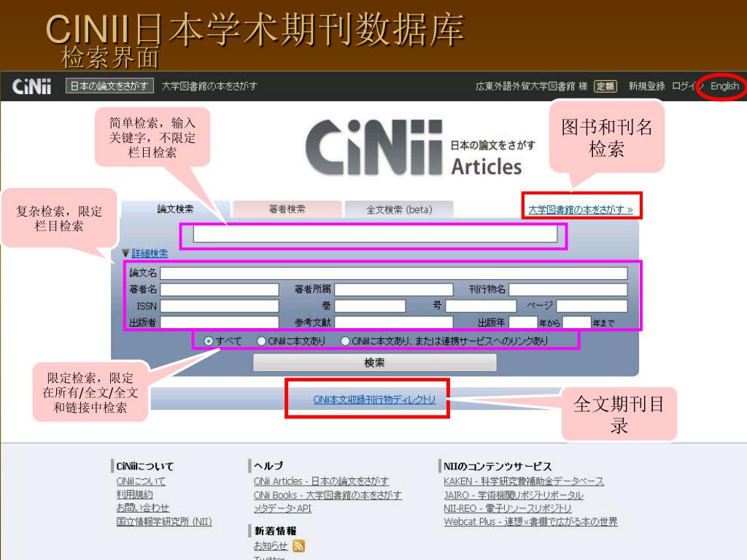Collapse the 詳細検索 triangle expander
The width and height of the screenshot is (747, 560).
point(125,253)
